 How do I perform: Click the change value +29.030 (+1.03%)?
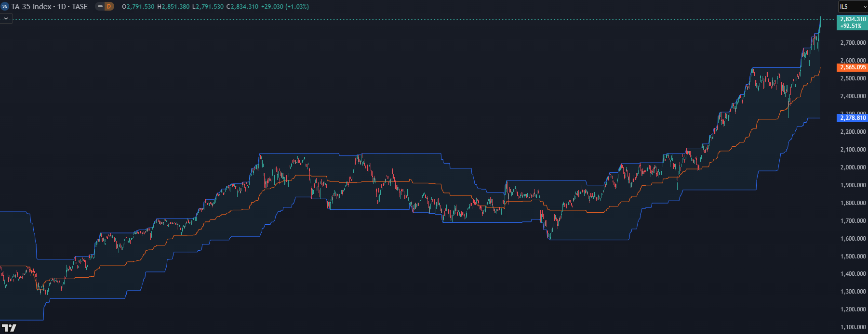[x=285, y=7]
